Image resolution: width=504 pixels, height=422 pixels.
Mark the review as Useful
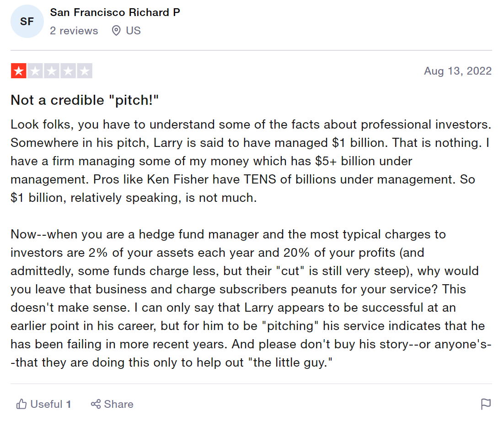43,404
